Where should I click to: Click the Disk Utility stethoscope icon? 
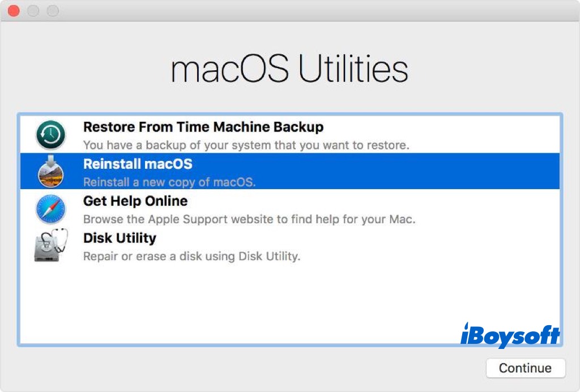(50, 245)
